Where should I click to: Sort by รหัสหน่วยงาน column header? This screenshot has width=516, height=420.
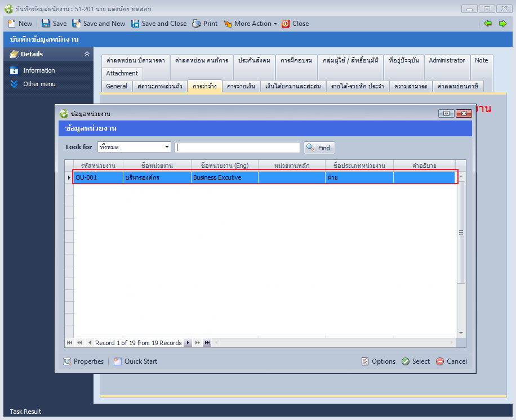tap(98, 166)
